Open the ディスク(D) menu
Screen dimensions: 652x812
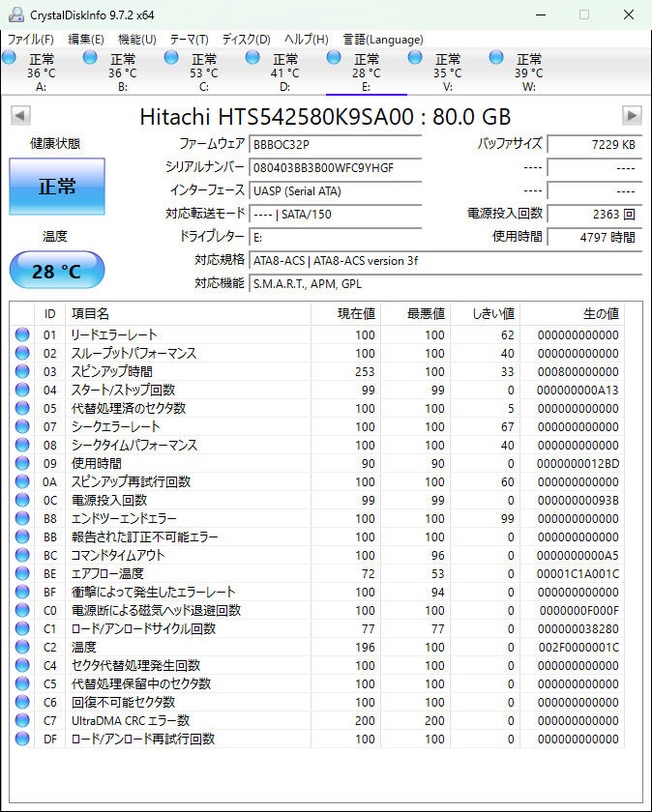click(246, 40)
